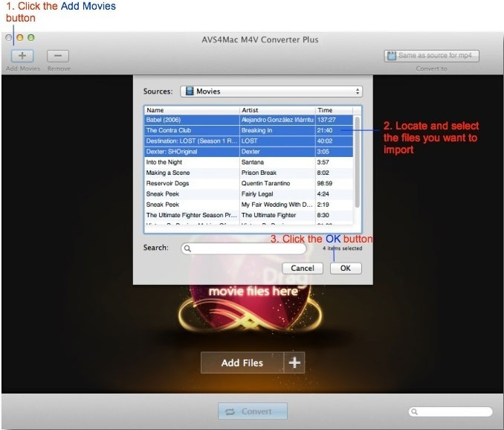Select Sneak Peek by My Fair Wedding
The width and height of the screenshot is (504, 430).
pos(249,205)
